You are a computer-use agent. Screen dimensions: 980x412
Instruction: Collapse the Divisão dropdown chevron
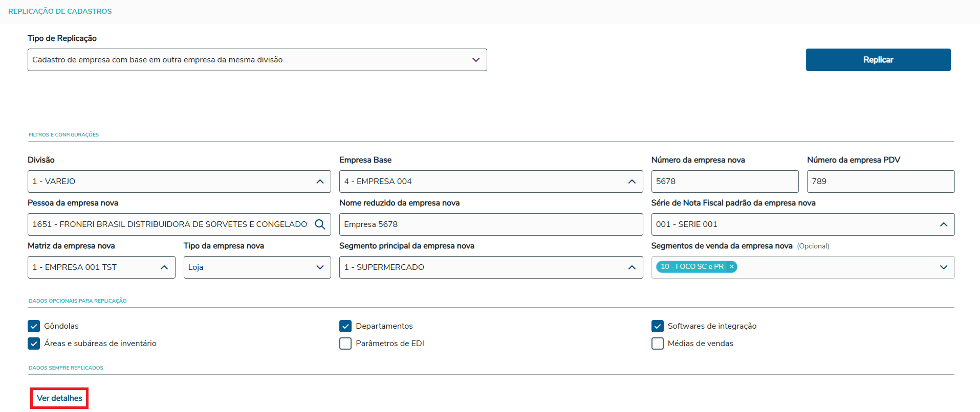(x=320, y=181)
